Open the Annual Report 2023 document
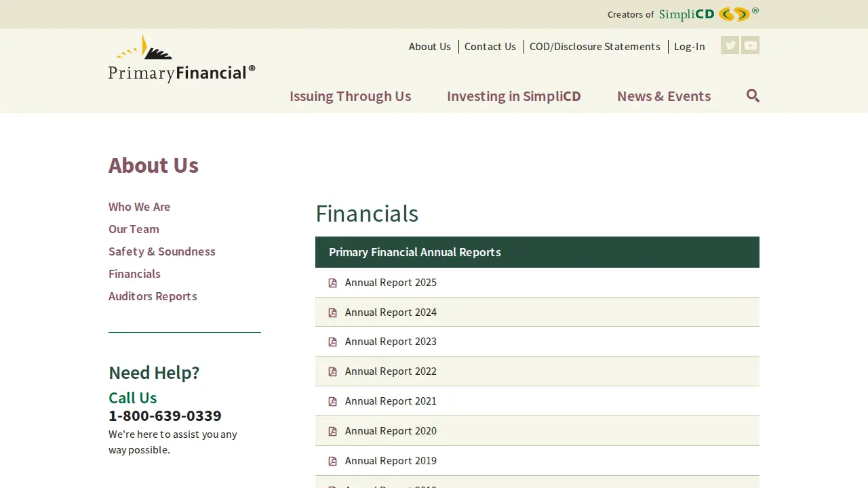The width and height of the screenshot is (868, 488). [x=391, y=342]
